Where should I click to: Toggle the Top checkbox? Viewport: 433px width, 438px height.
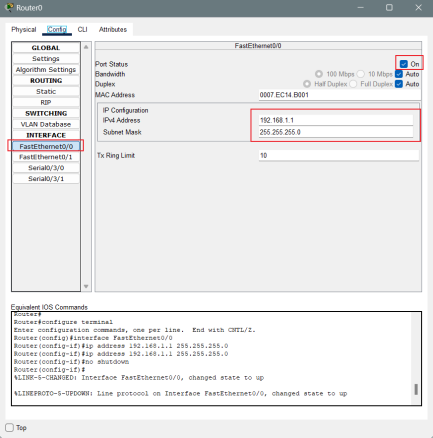(x=9, y=428)
